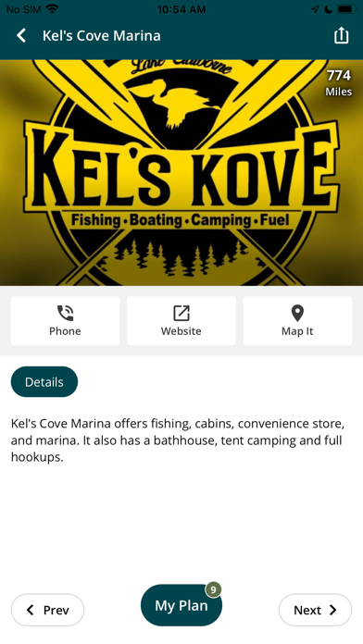Open My Plan button
The width and height of the screenshot is (363, 644).
(181, 605)
